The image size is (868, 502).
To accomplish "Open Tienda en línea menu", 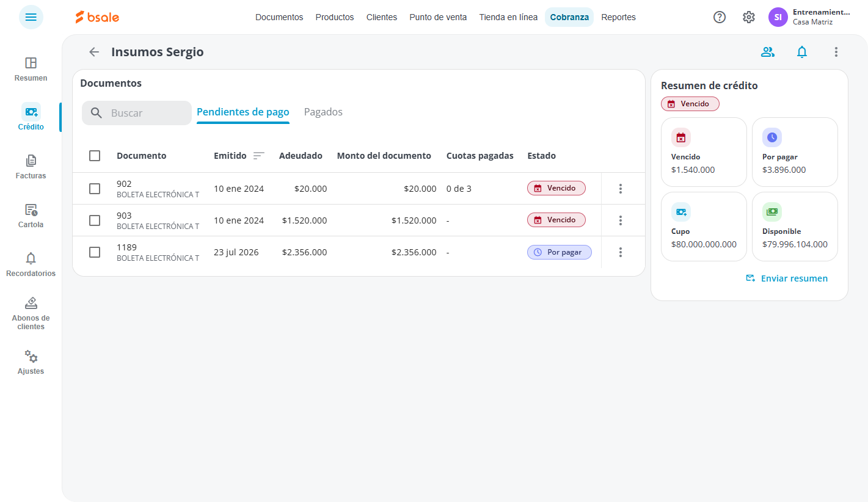I will [508, 17].
